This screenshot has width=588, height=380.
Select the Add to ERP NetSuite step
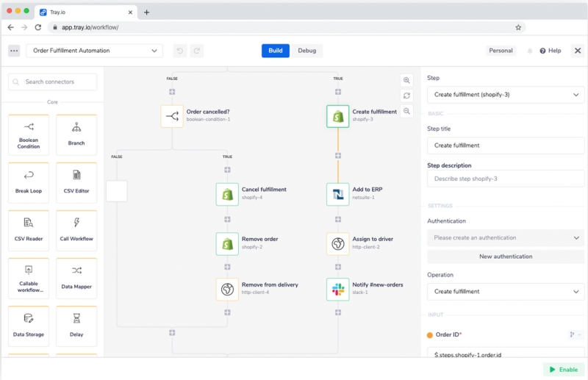click(338, 194)
